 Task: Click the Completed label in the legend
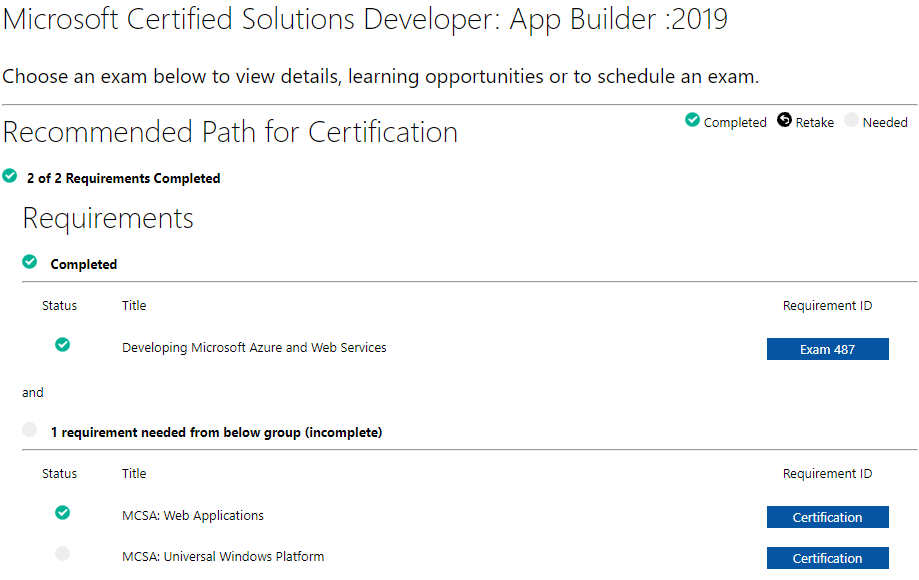coord(735,122)
